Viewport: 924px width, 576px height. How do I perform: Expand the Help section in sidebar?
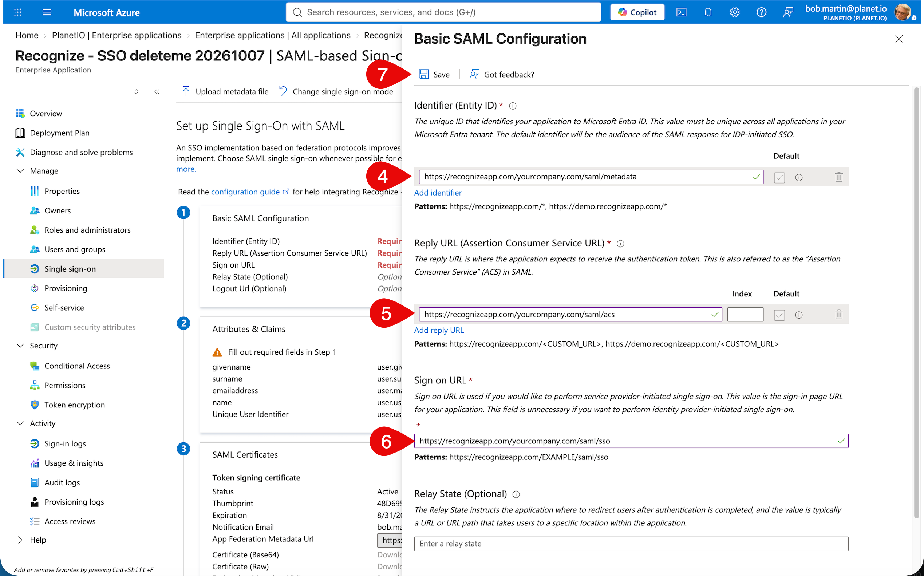(x=20, y=540)
